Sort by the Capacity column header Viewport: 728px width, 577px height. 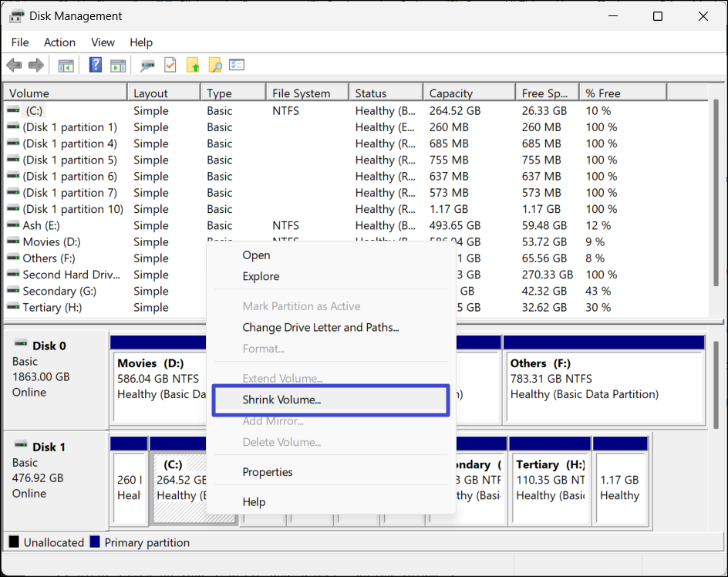[x=451, y=93]
